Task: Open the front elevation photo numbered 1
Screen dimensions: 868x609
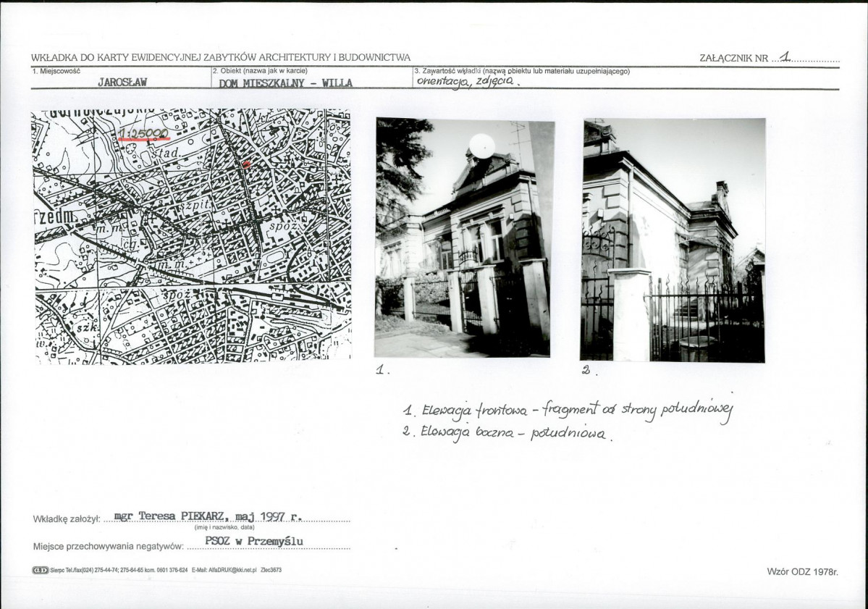Action: (465, 238)
